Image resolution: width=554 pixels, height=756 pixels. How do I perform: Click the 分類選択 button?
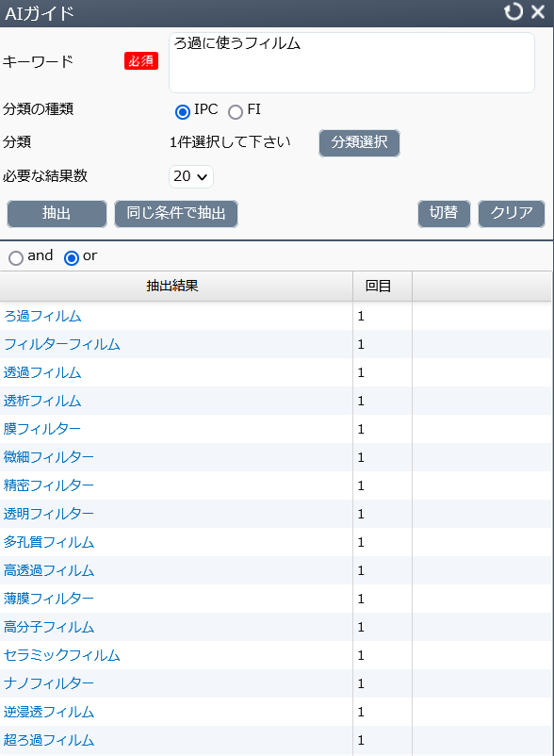(x=359, y=142)
